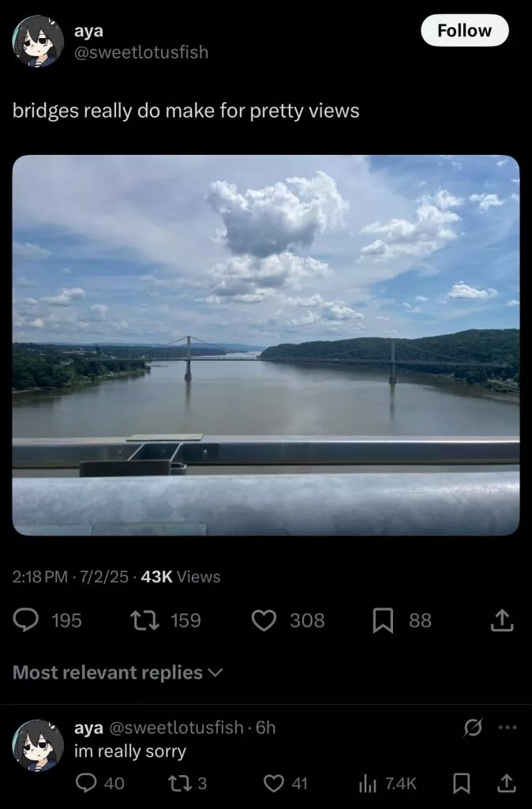This screenshot has width=532, height=809.
Task: Open aya's avatar beside the reply
Action: pos(38,745)
